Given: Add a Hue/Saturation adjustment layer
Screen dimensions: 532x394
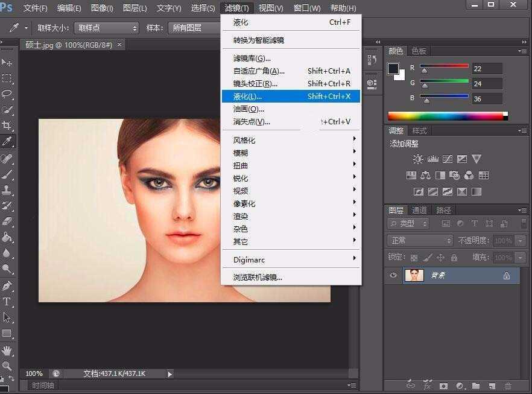Looking at the screenshot, I should pos(412,175).
